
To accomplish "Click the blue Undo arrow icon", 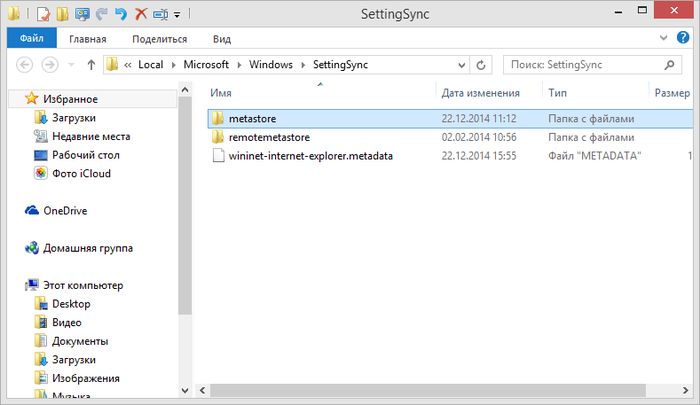I will pyautogui.click(x=121, y=15).
